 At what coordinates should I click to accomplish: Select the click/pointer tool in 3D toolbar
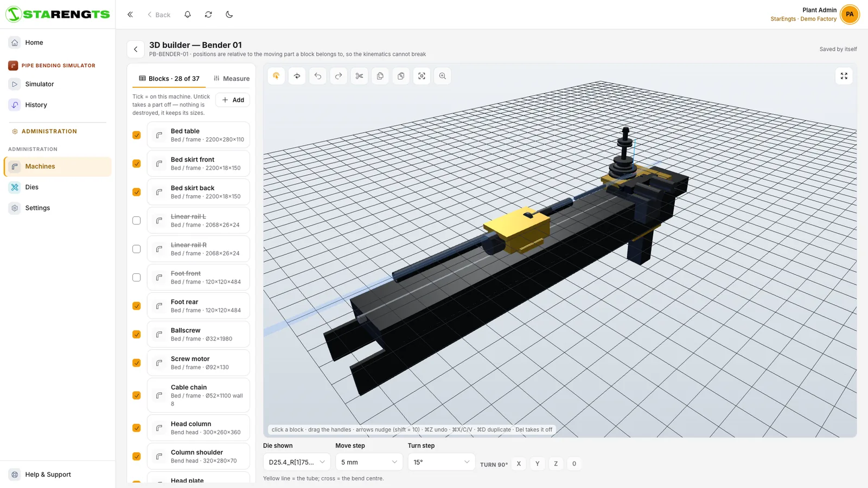(276, 76)
